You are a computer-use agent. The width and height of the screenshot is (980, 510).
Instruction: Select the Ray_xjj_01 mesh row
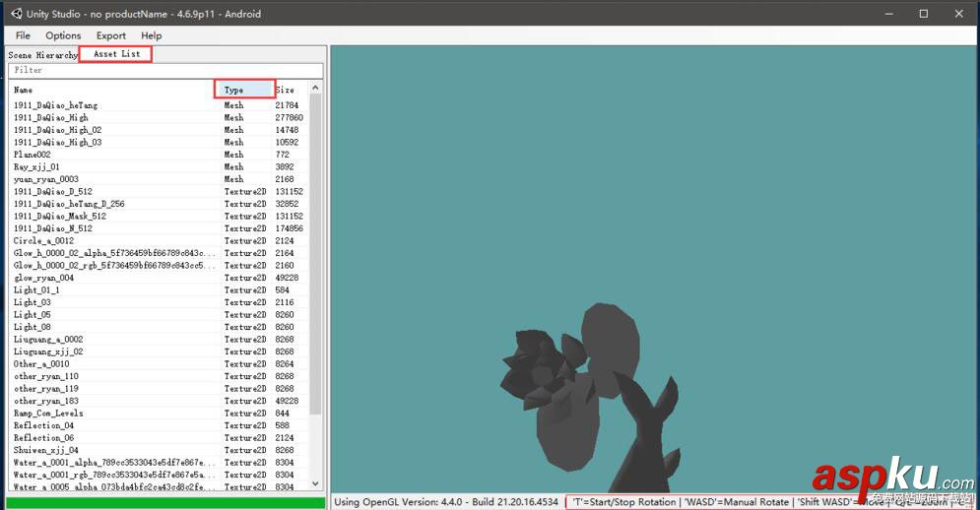coord(160,166)
